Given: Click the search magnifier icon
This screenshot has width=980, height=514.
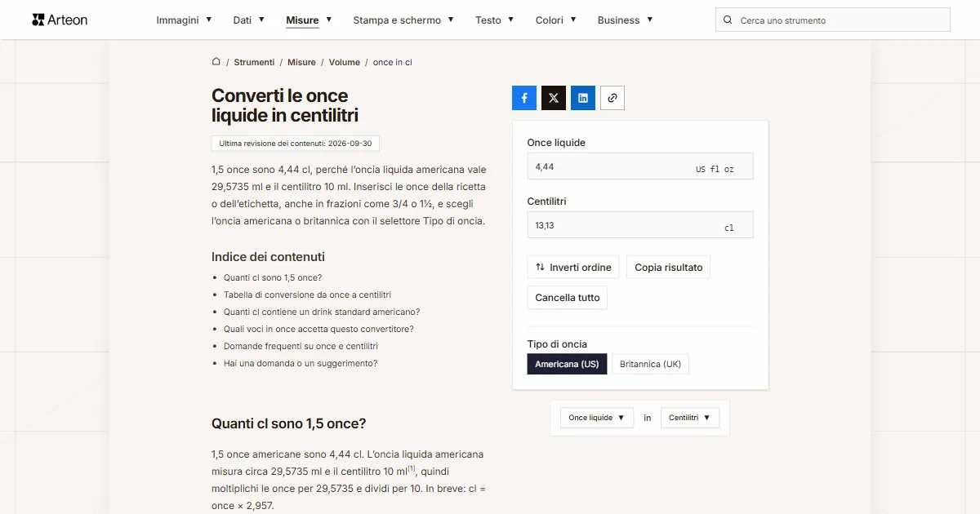Looking at the screenshot, I should click(728, 20).
